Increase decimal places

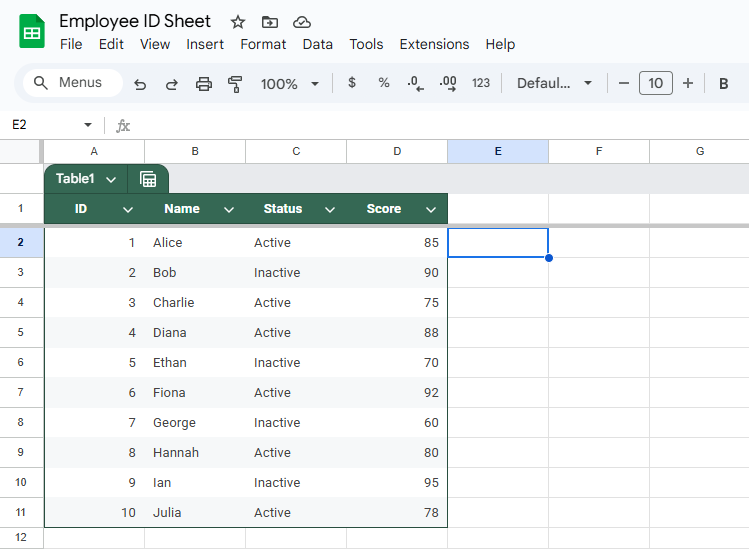click(448, 84)
